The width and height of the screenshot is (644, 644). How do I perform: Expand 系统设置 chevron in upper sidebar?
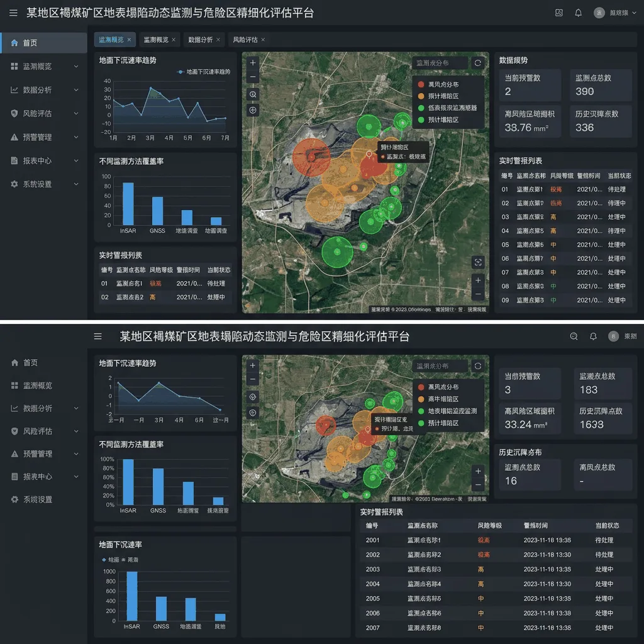coord(76,184)
